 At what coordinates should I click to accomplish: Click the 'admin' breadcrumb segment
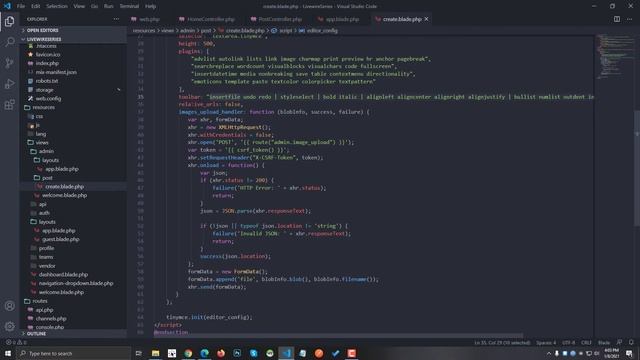(x=187, y=31)
